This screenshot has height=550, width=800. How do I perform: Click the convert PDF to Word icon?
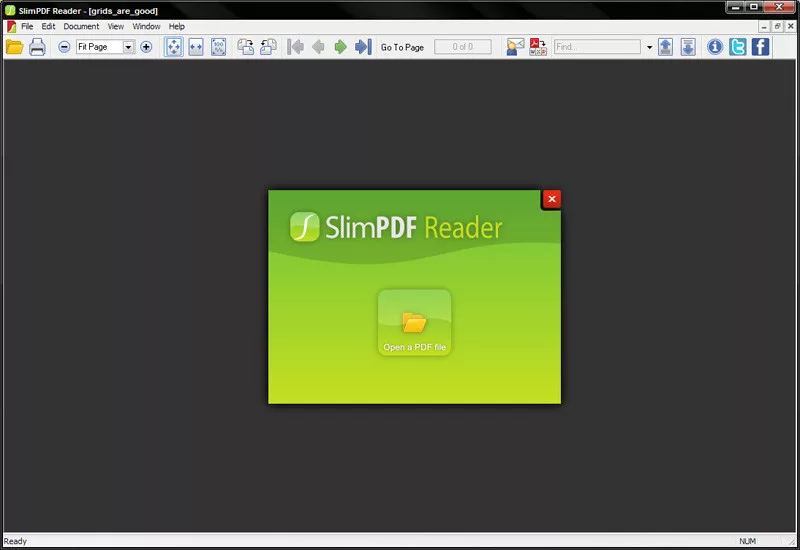pos(538,47)
